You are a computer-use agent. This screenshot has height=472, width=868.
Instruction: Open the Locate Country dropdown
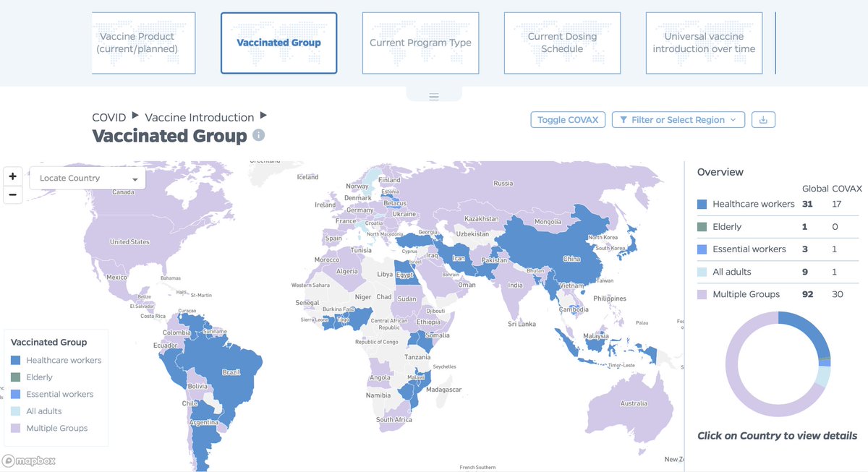[x=88, y=179]
